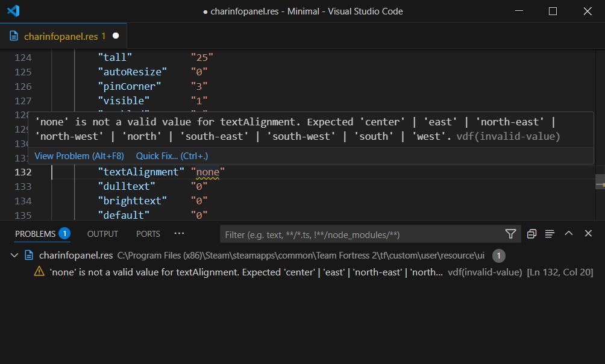Click the Visual Studio Code logo icon

13,11
